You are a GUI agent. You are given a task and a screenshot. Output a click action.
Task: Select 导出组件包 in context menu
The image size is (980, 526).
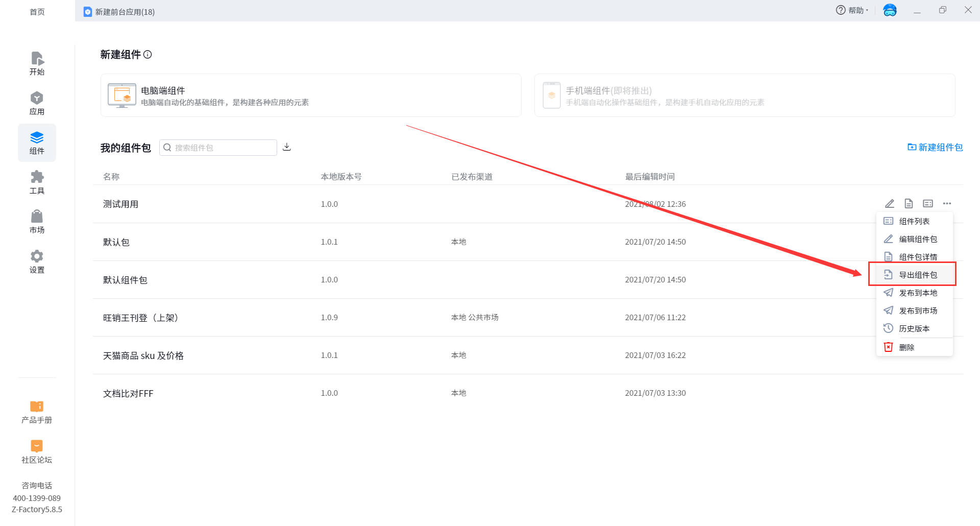point(918,275)
